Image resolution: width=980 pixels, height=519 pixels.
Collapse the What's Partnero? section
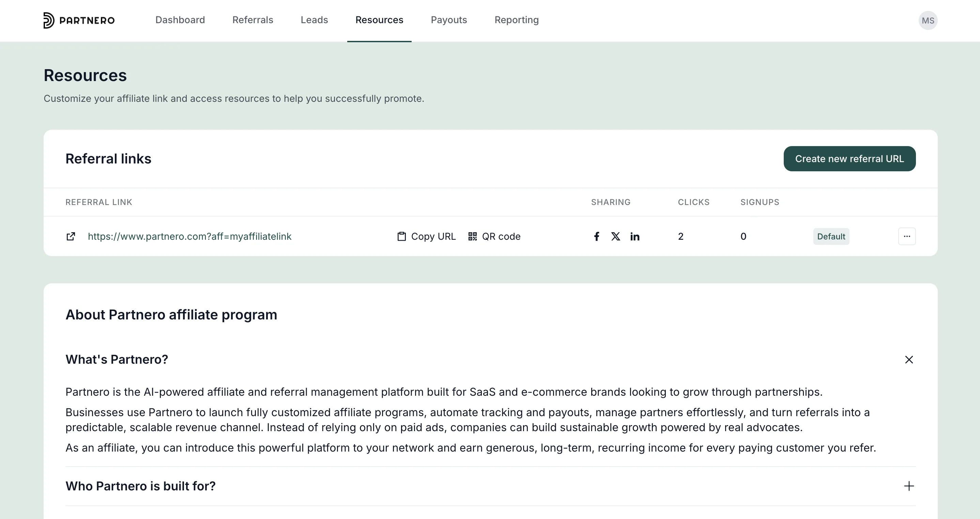[x=909, y=360]
